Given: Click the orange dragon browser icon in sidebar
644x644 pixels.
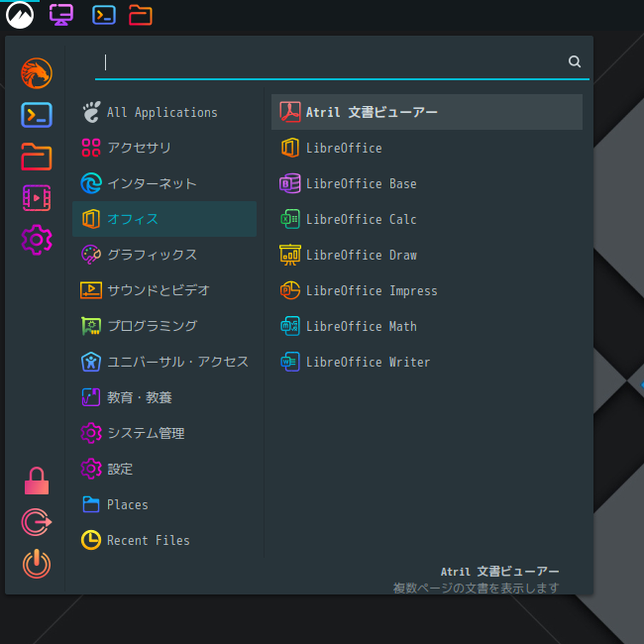Looking at the screenshot, I should coord(37,73).
